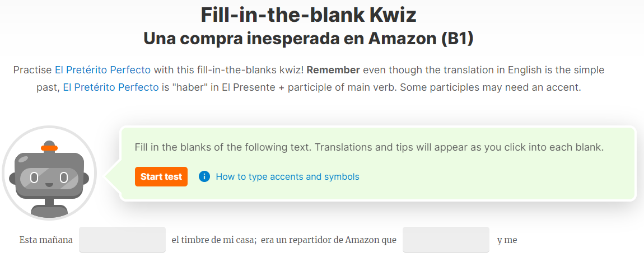Follow El Pretérito Perfecto link before "is haber"
644x257 pixels.
point(111,87)
